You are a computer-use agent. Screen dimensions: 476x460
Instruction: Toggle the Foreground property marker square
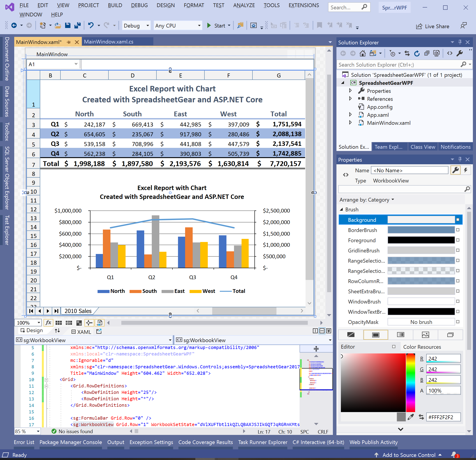458,240
